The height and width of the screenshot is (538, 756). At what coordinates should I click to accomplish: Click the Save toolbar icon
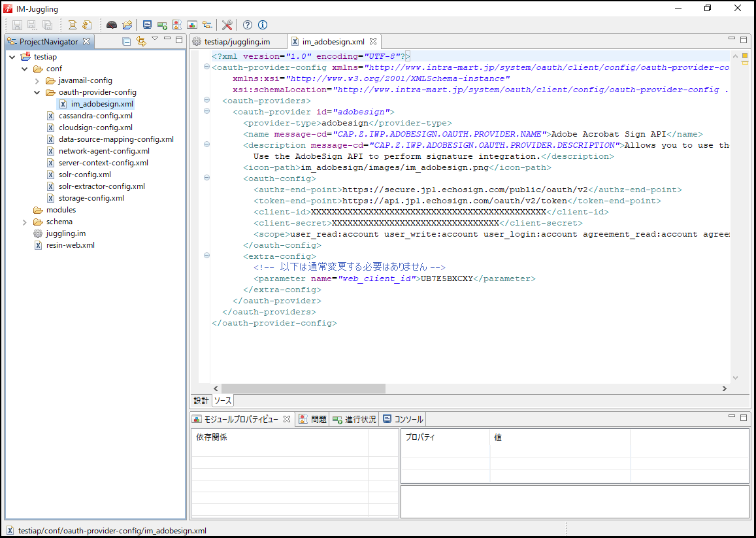coord(17,25)
